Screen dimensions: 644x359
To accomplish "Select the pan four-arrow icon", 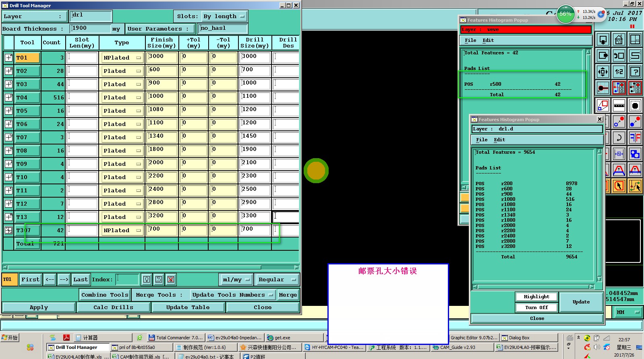I will point(603,72).
